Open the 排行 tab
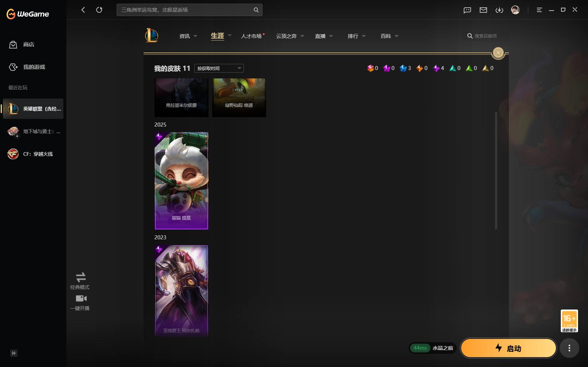This screenshot has height=367, width=588. [x=353, y=36]
